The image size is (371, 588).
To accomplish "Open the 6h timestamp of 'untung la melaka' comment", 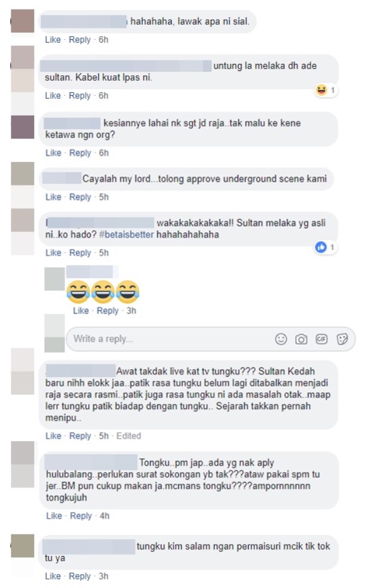I will point(104,96).
